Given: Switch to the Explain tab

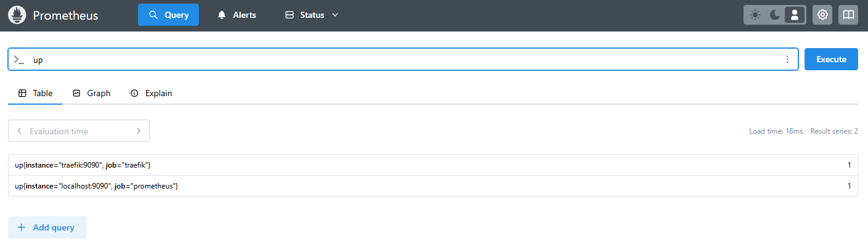Looking at the screenshot, I should [151, 94].
